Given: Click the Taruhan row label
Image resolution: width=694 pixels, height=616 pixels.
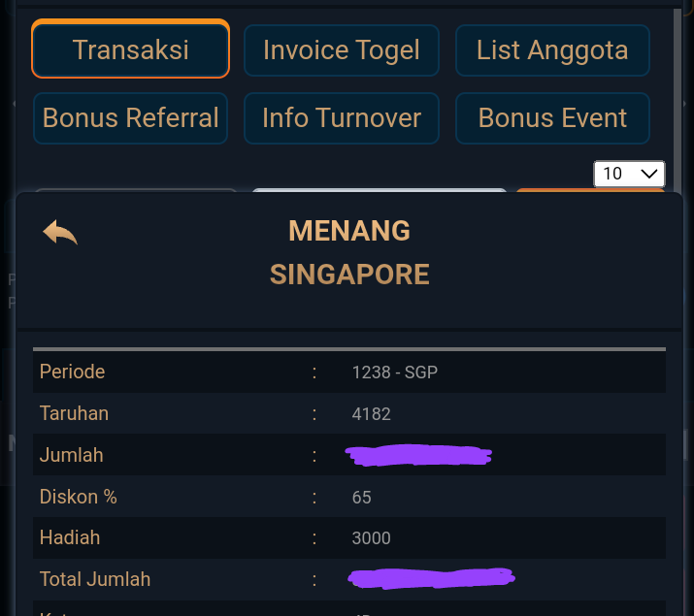Looking at the screenshot, I should tap(75, 413).
